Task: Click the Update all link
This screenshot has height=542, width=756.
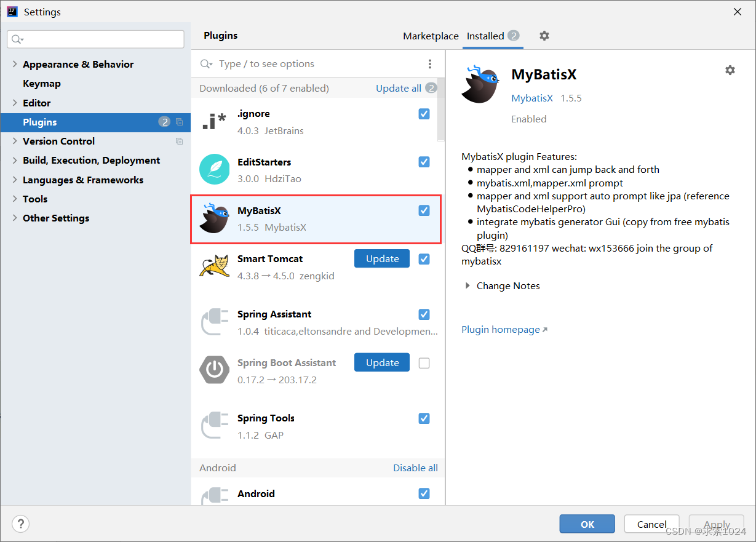Action: [x=399, y=88]
